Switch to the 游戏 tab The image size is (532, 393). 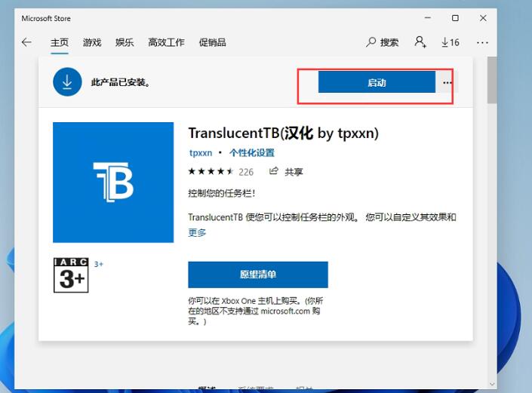point(92,42)
